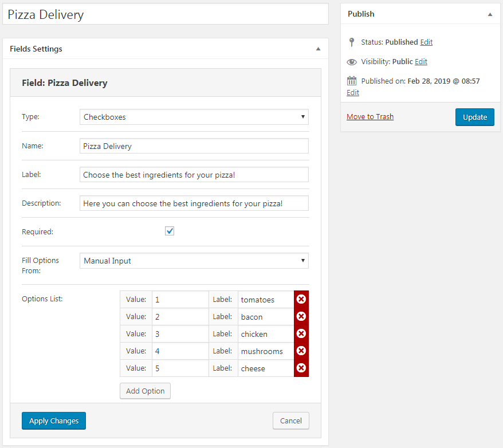Click the pin icon next to Status

[x=352, y=42]
